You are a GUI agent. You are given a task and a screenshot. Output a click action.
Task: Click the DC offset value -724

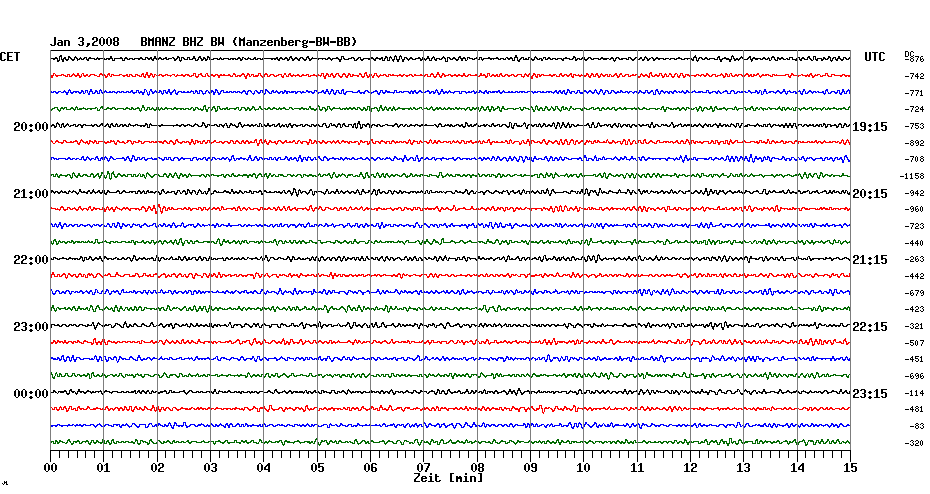pyautogui.click(x=914, y=110)
